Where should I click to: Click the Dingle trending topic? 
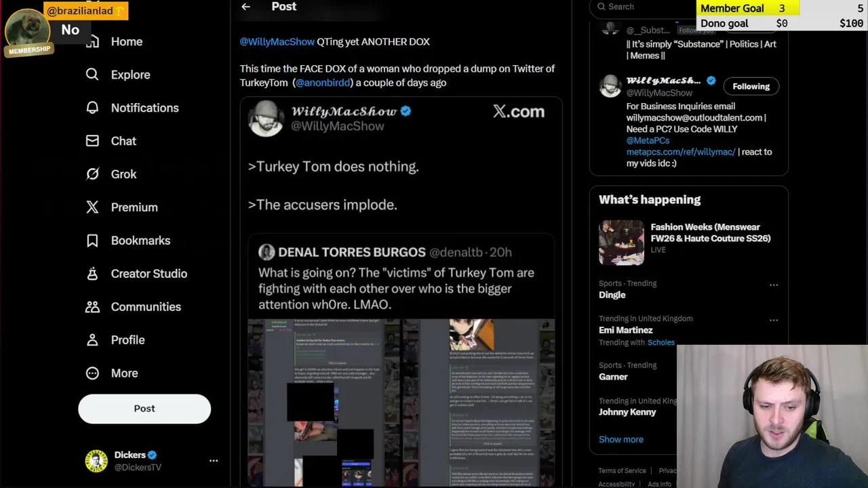612,295
